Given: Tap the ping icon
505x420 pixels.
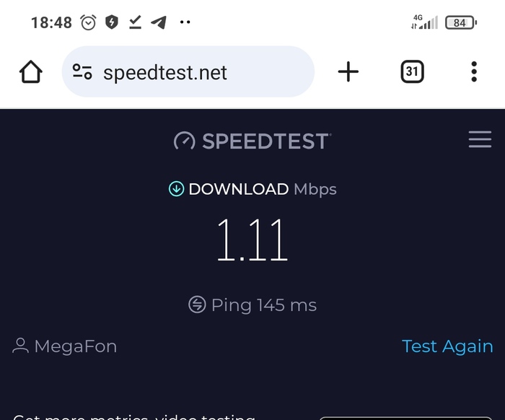Looking at the screenshot, I should pos(197,305).
